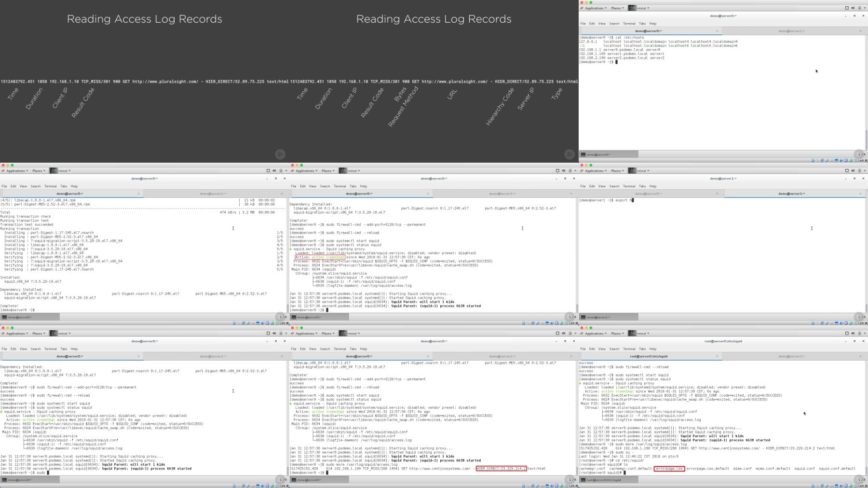Open the File menu in cat /etc/hosts terminal
This screenshot has width=868, height=488.
point(583,24)
